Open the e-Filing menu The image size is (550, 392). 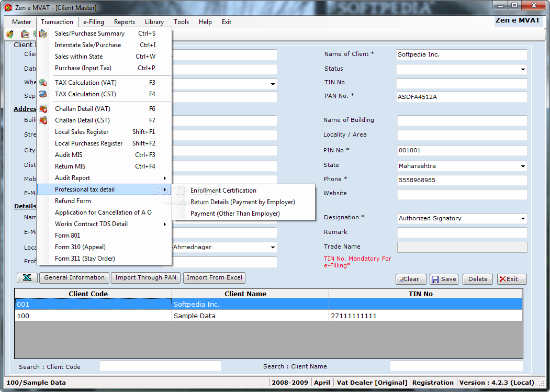point(94,22)
